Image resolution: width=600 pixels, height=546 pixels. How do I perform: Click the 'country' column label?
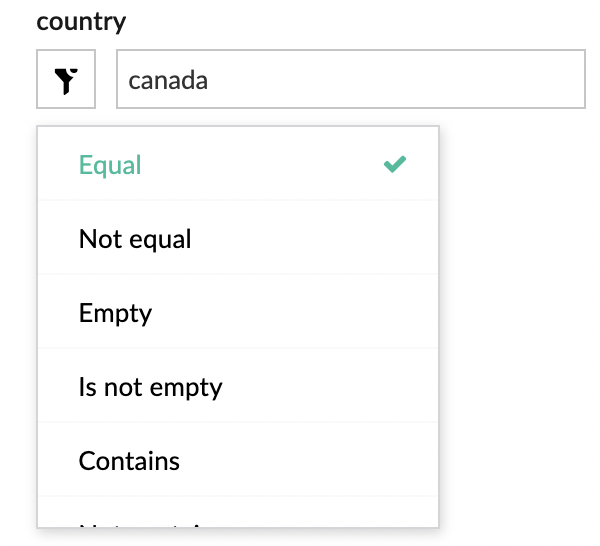[82, 21]
